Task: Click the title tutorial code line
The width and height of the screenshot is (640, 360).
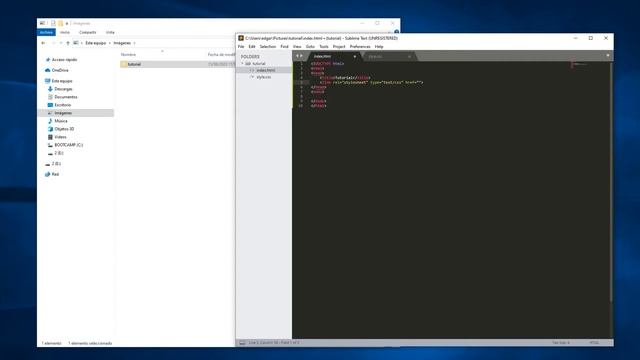Action: pyautogui.click(x=345, y=78)
